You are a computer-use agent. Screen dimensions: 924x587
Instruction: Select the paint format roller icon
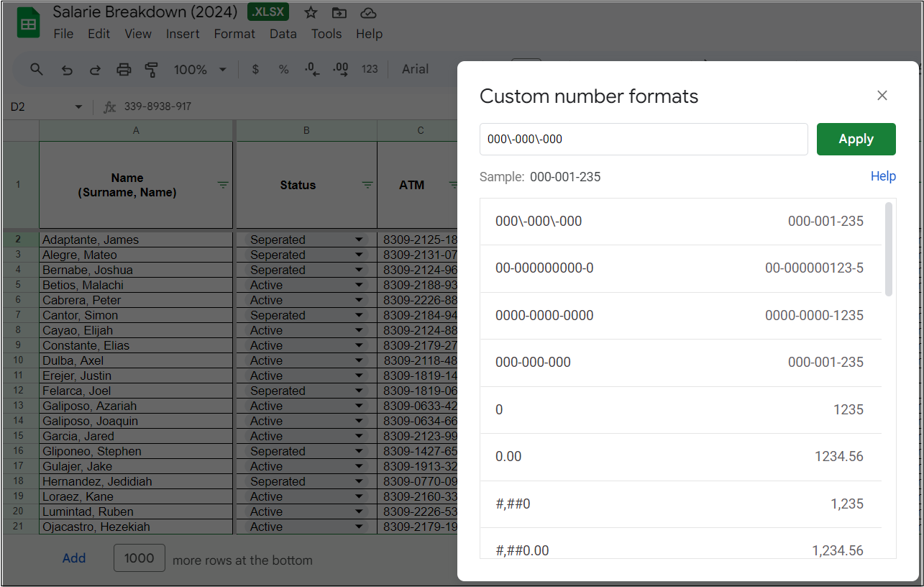pyautogui.click(x=152, y=70)
